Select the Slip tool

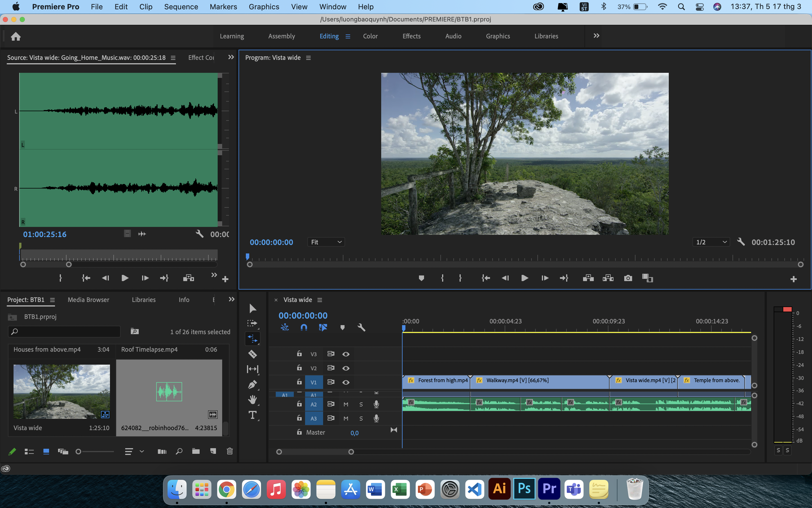pos(252,369)
